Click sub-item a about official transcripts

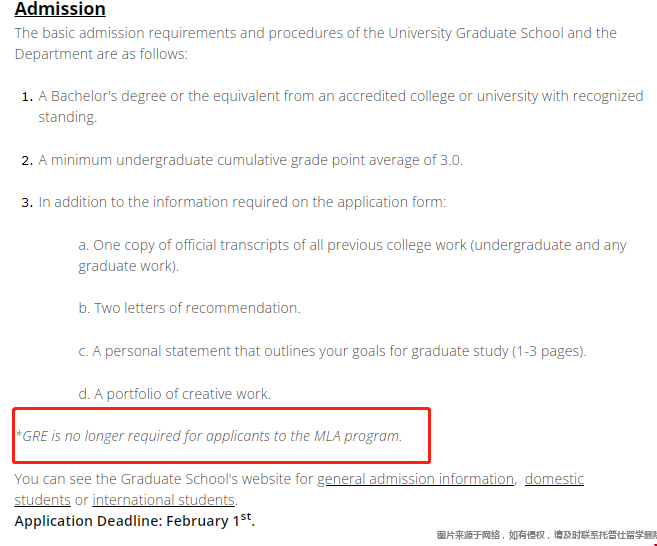pos(352,255)
